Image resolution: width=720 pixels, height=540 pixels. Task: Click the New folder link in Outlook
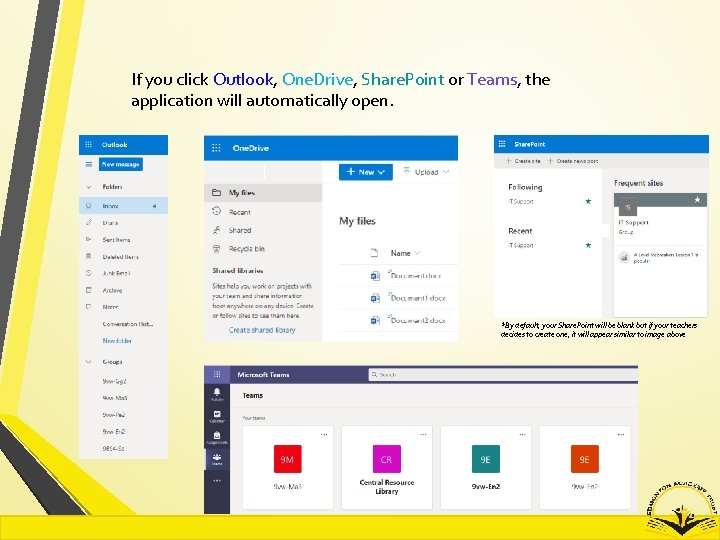tap(117, 341)
